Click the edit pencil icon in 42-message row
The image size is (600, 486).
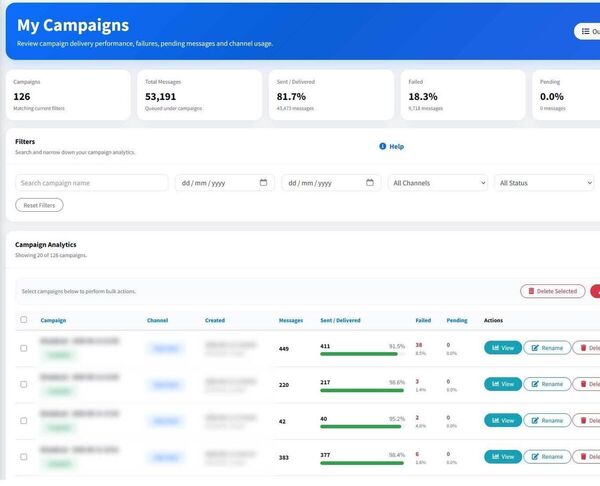point(535,421)
